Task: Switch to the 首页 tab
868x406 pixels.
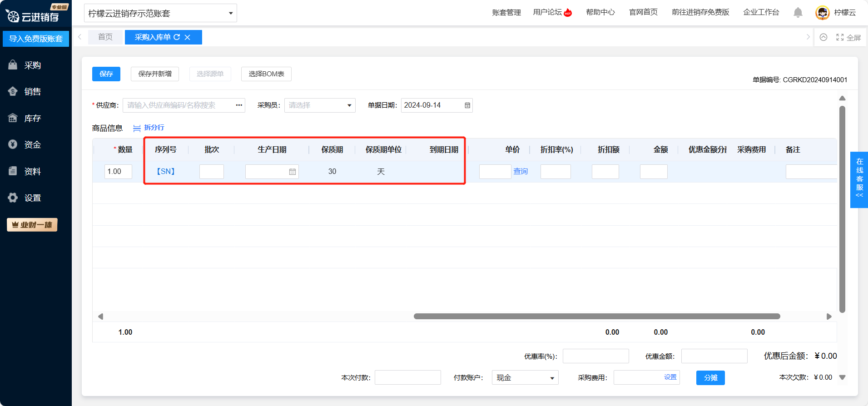Action: (x=105, y=37)
